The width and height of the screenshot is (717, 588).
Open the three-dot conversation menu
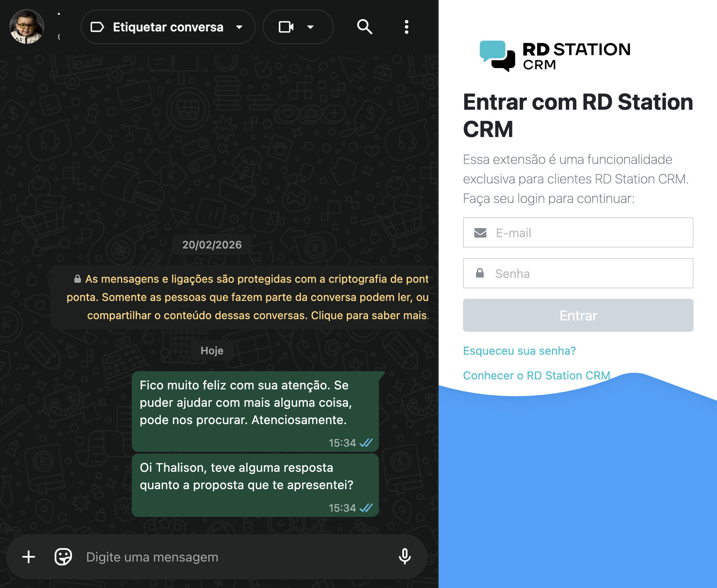click(406, 27)
